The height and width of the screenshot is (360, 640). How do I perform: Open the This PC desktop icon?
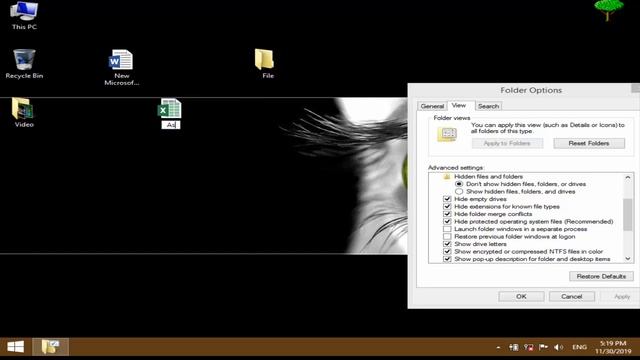coord(24,16)
